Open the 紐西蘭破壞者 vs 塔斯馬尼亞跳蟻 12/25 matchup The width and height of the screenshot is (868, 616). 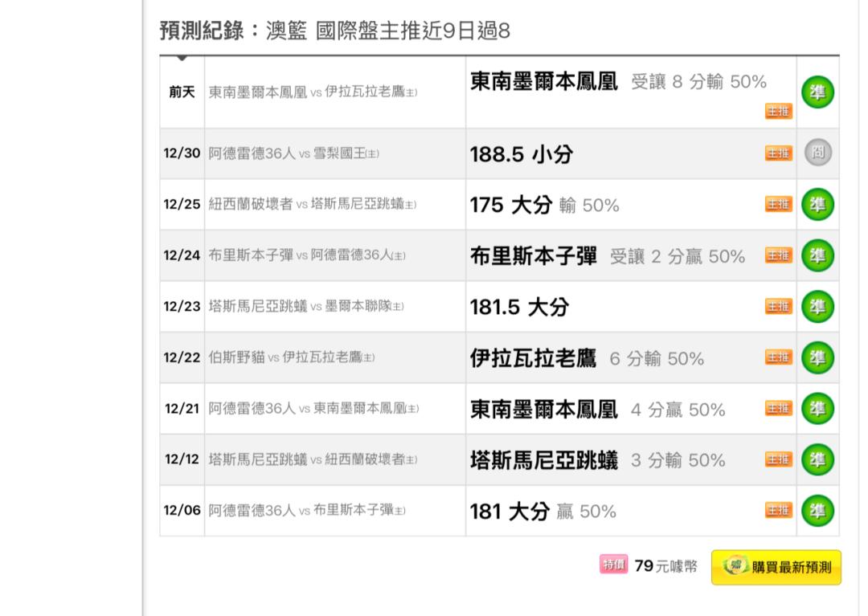click(x=312, y=204)
